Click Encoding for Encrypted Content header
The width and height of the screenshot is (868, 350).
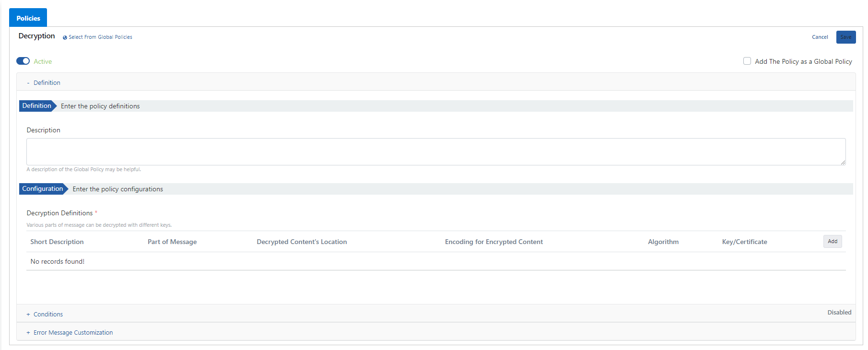pyautogui.click(x=493, y=242)
